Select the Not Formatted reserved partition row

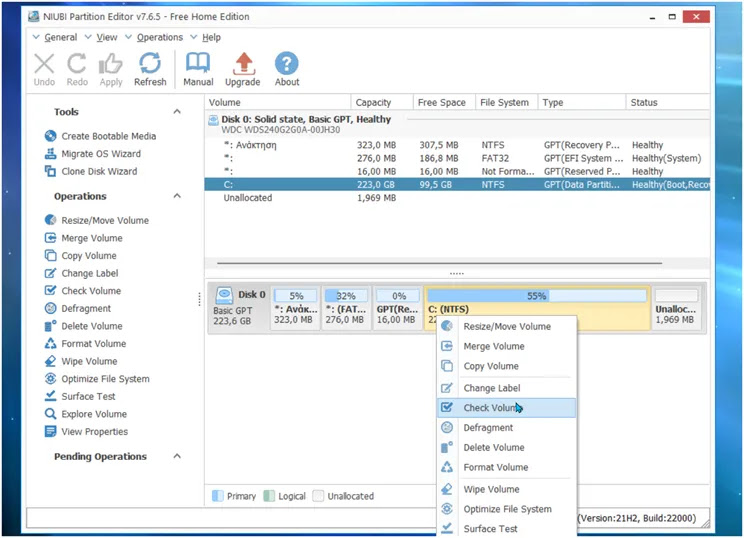point(457,171)
